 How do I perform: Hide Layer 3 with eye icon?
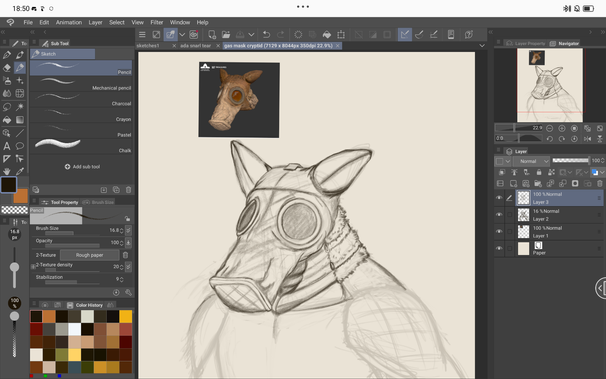click(x=499, y=198)
